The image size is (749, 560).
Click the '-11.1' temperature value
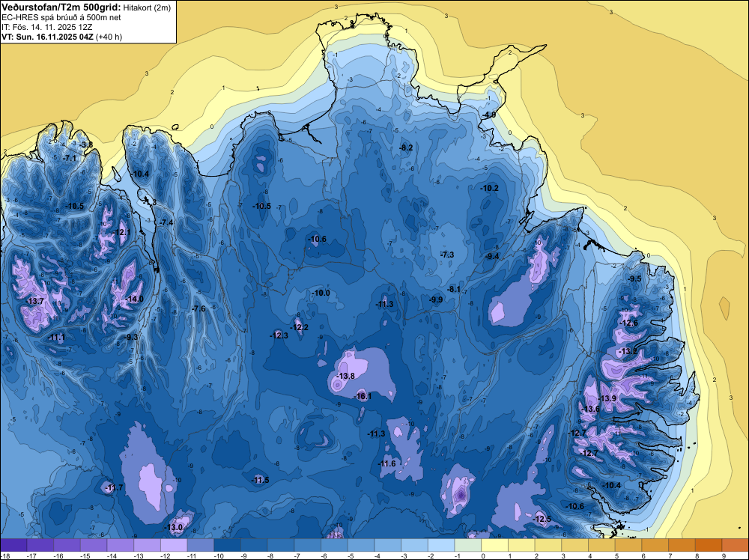tap(56, 338)
